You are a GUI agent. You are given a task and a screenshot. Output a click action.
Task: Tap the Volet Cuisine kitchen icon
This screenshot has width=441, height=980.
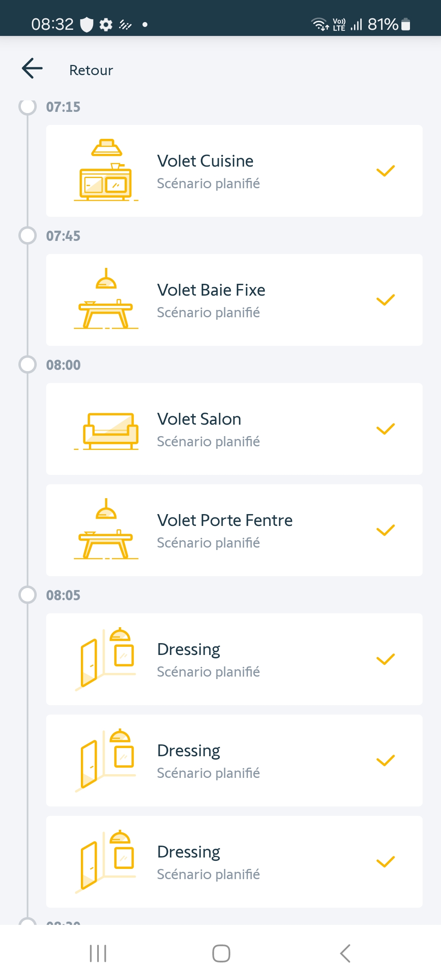click(x=106, y=170)
